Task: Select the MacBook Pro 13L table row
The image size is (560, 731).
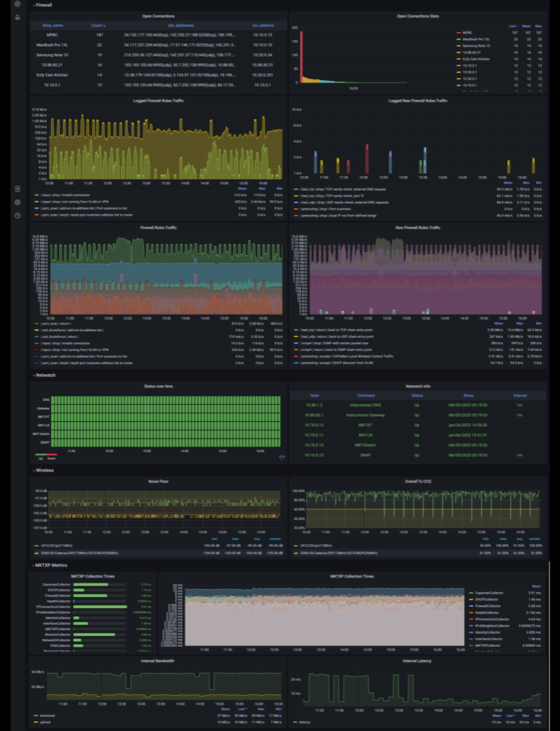Action: click(158, 45)
